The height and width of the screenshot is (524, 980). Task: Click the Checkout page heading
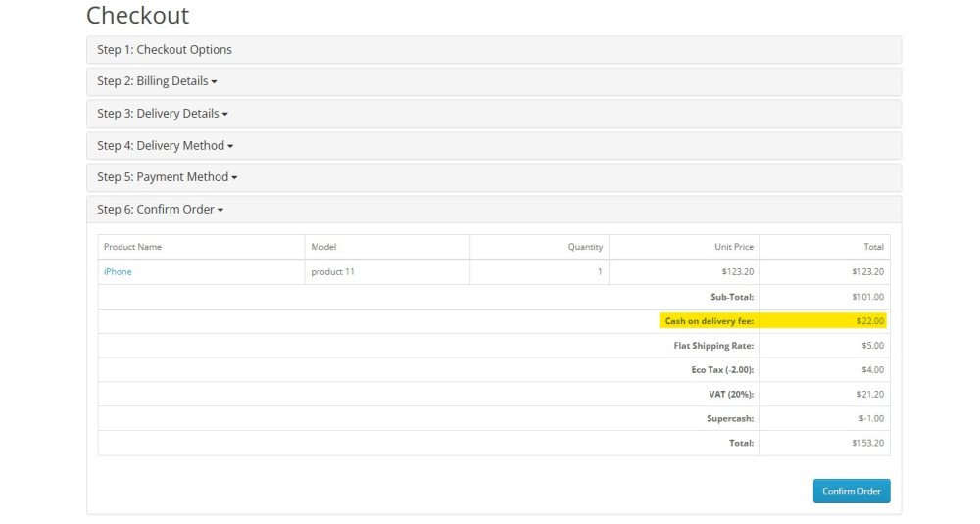click(137, 16)
